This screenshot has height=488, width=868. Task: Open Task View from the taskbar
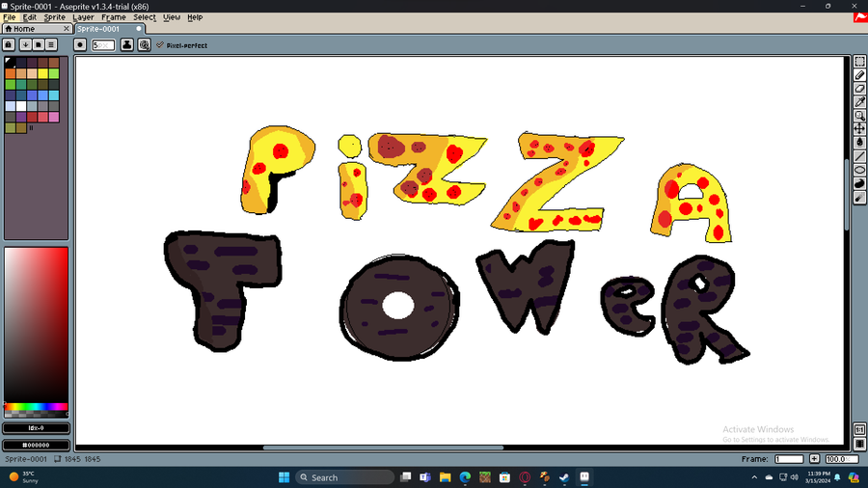406,477
